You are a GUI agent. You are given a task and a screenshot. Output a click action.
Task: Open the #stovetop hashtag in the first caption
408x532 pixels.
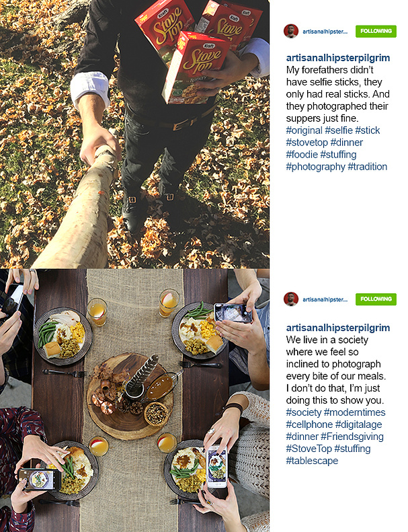(307, 143)
